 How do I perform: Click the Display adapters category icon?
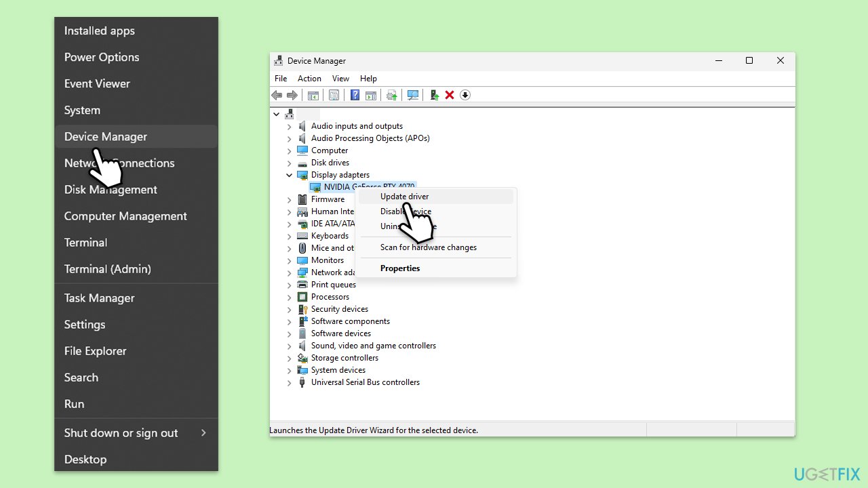click(302, 175)
